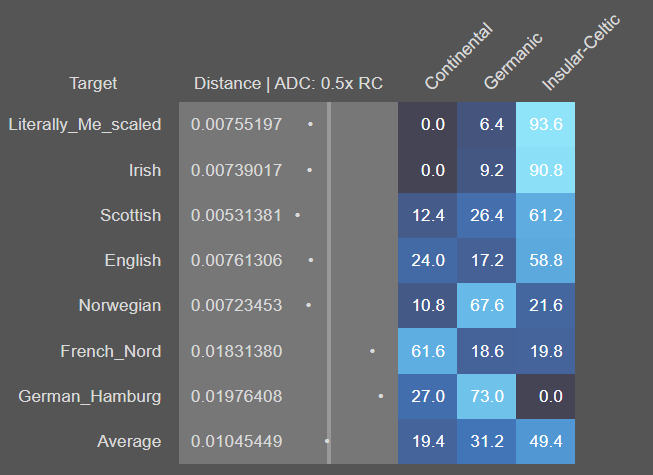This screenshot has height=475, width=653.
Task: Click distance value 0.01831380
Action: tap(237, 351)
